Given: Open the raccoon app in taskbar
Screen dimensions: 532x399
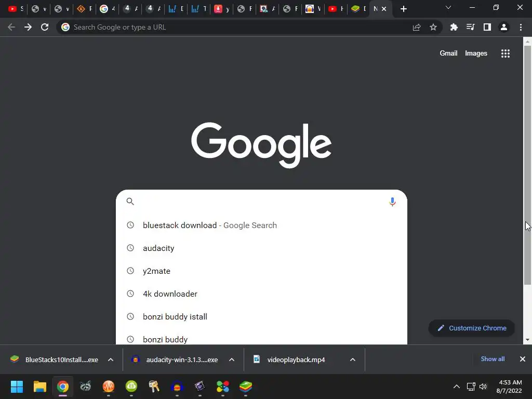Looking at the screenshot, I should pos(86,387).
